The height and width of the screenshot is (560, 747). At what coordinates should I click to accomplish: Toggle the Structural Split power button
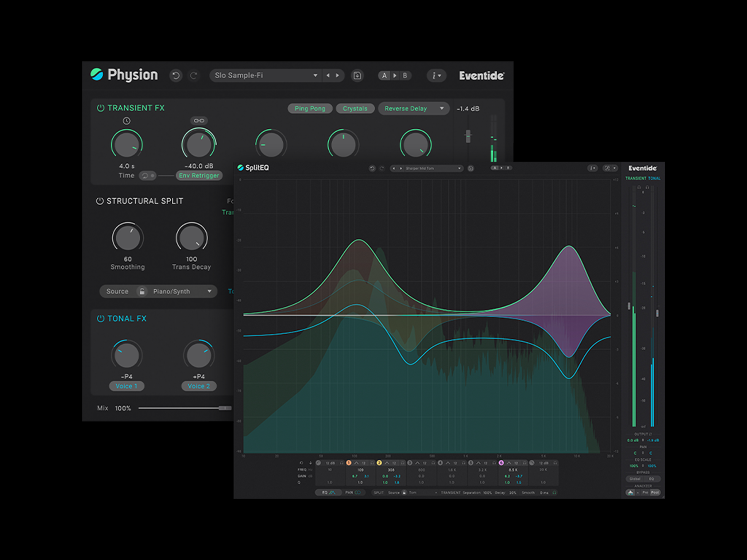tap(100, 201)
